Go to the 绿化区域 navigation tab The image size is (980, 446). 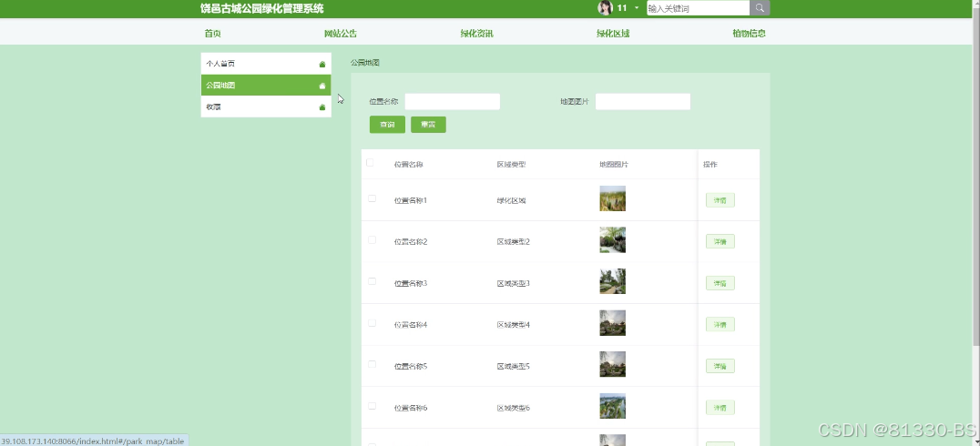coord(612,34)
